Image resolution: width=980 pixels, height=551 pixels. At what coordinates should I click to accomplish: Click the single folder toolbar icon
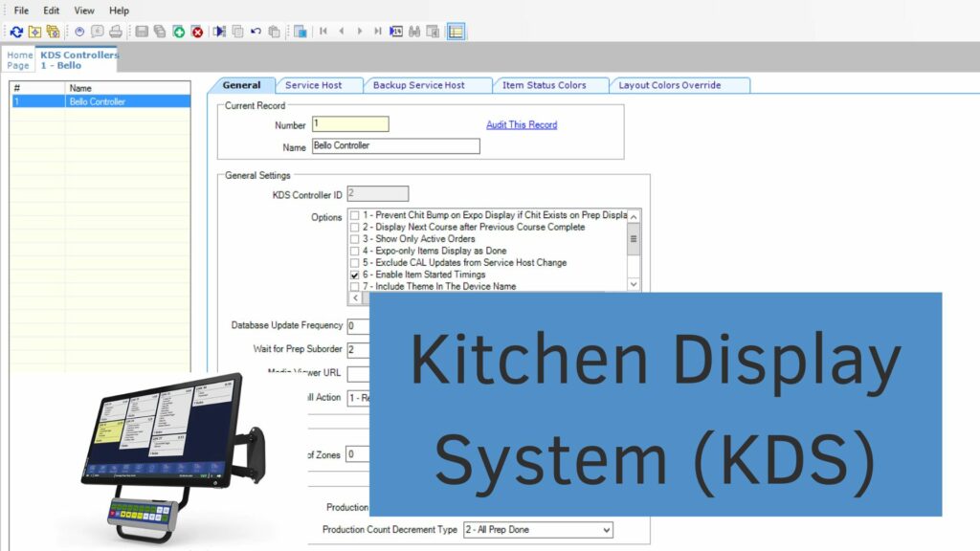pyautogui.click(x=35, y=32)
